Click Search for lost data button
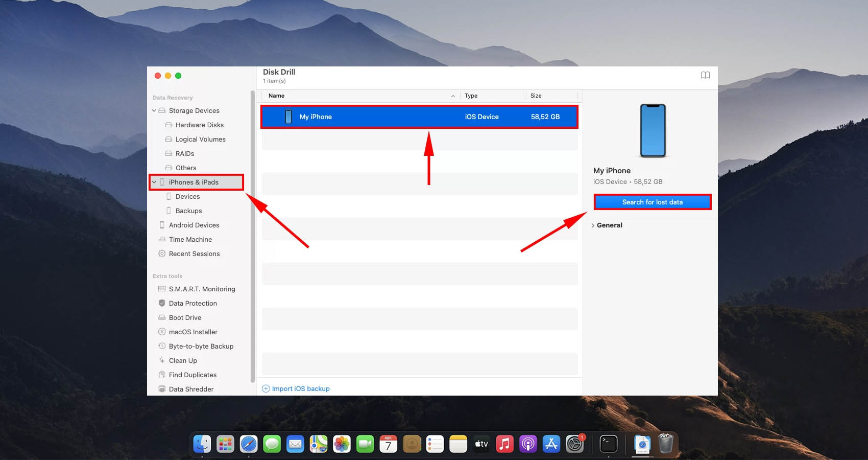 click(652, 202)
